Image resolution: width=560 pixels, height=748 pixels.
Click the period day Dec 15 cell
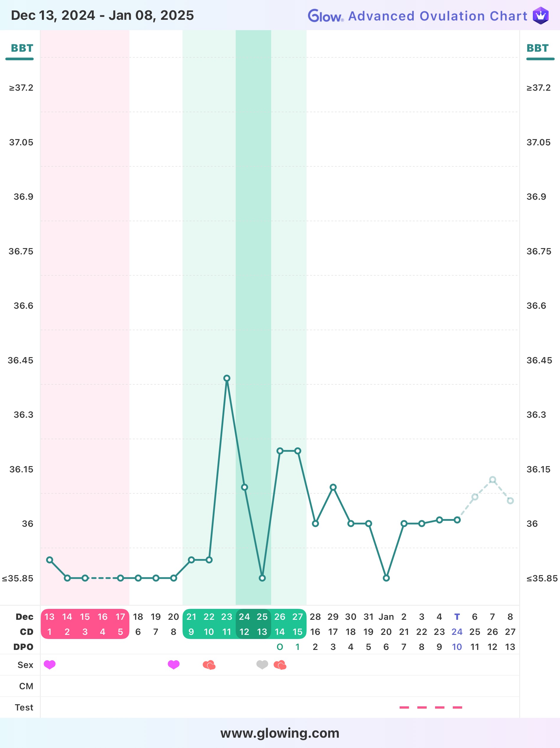click(85, 624)
